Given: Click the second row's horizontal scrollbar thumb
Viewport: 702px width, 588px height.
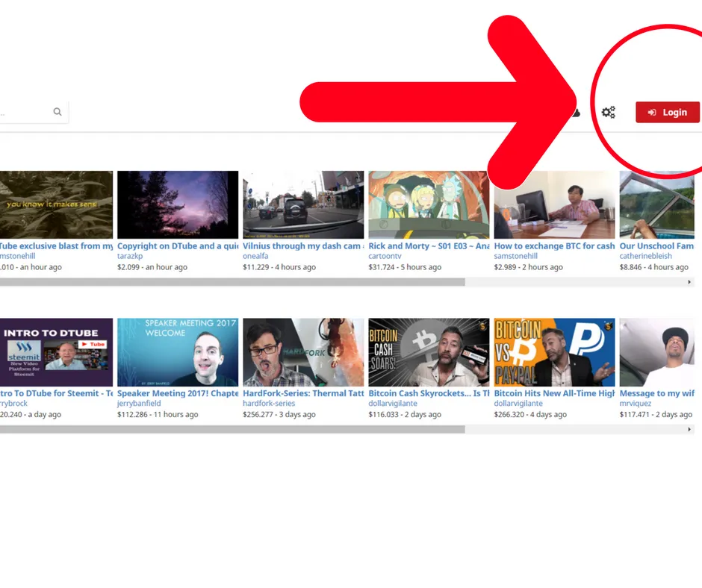Looking at the screenshot, I should tap(232, 430).
